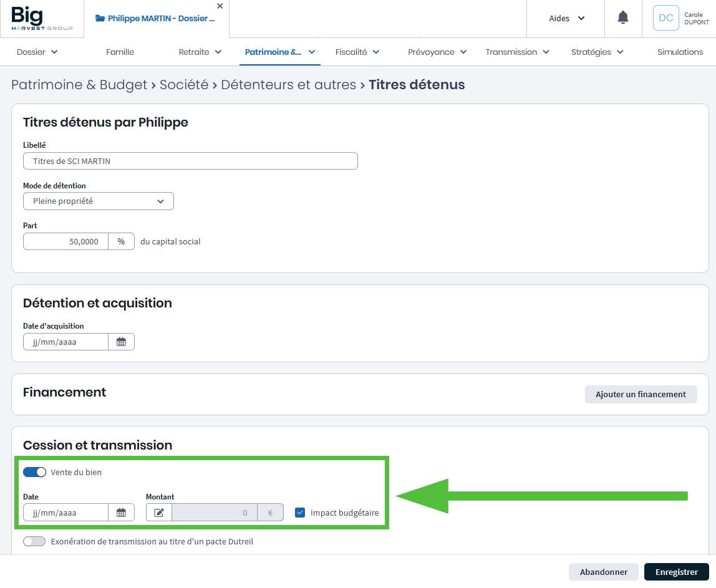Enable the pacte Dutreil exemption toggle

[34, 541]
